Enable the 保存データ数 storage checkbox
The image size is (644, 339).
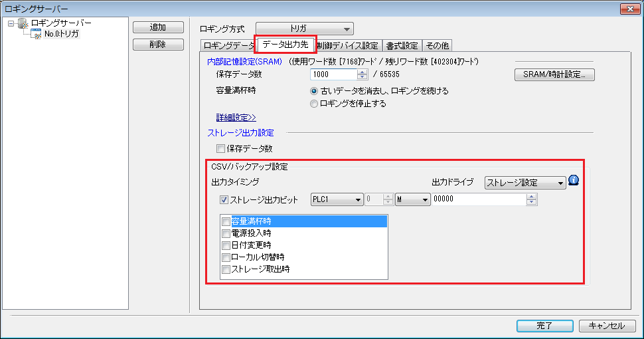(221, 148)
